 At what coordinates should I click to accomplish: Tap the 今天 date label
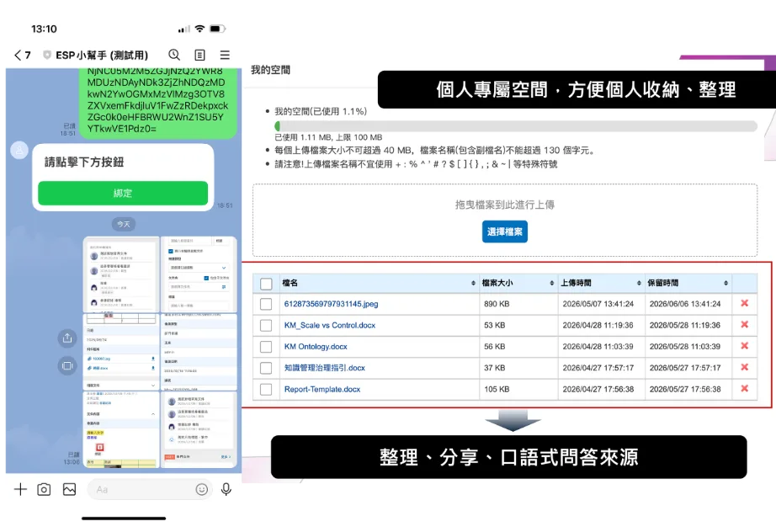click(123, 224)
